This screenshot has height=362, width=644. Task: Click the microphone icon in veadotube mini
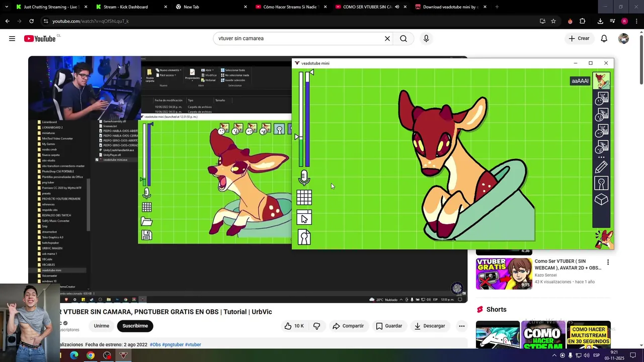[x=304, y=177]
